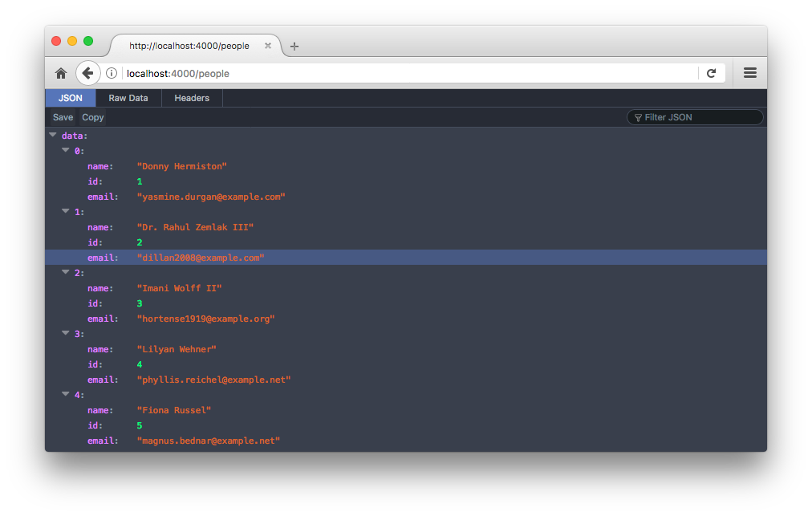
Task: Open the hamburger menu icon
Action: pyautogui.click(x=749, y=72)
